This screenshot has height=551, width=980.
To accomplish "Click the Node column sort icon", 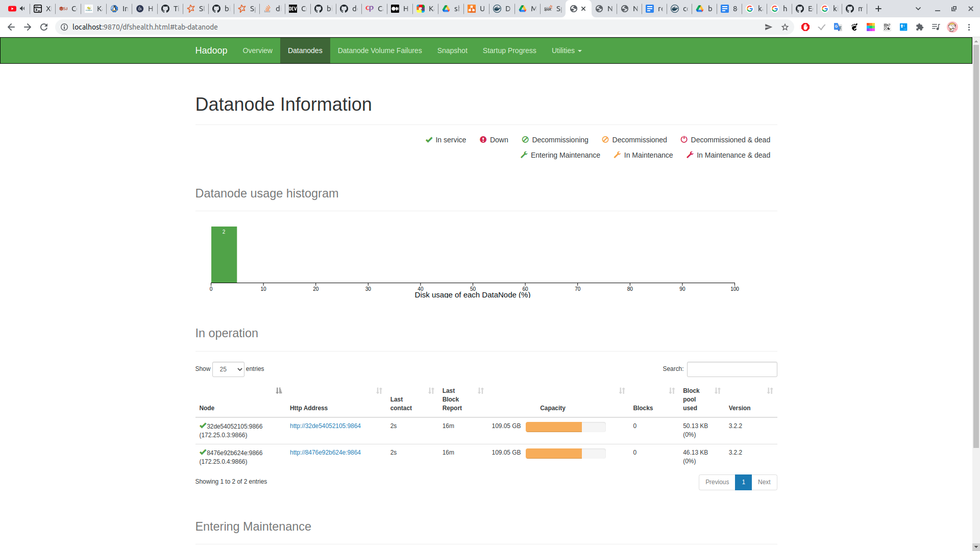I will (x=279, y=391).
